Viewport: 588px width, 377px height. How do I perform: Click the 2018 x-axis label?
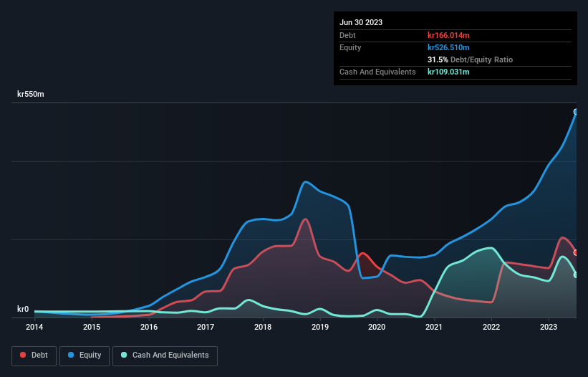(263, 327)
